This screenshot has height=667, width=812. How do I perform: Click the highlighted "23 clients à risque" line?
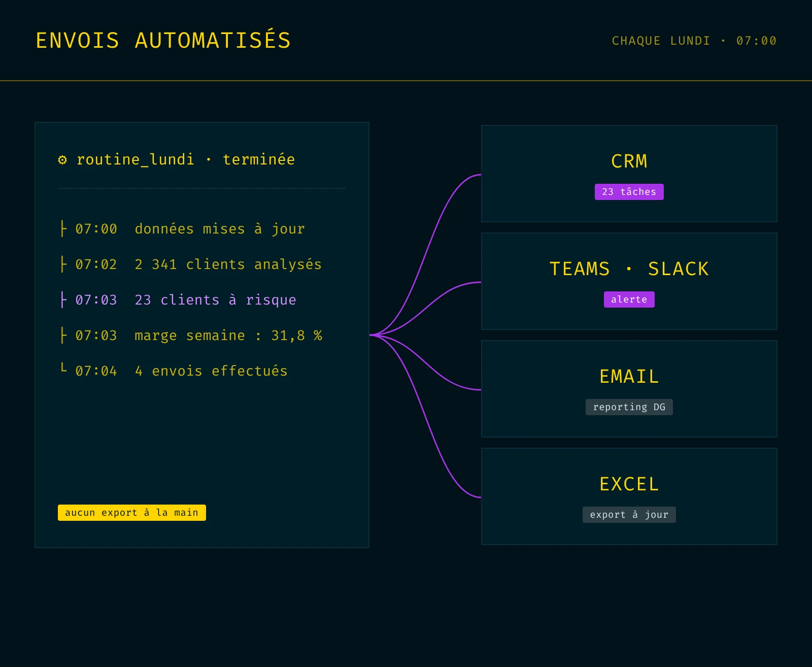(x=215, y=300)
